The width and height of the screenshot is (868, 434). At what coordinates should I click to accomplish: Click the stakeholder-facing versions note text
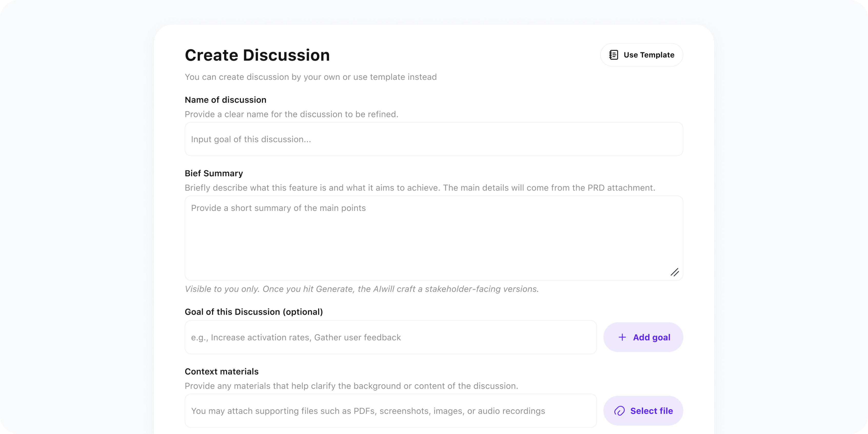[x=362, y=289]
